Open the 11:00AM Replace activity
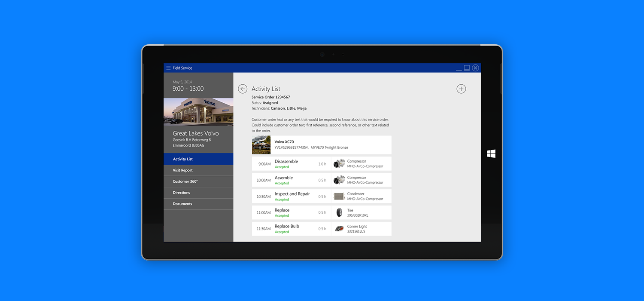The image size is (644, 301). [x=322, y=212]
